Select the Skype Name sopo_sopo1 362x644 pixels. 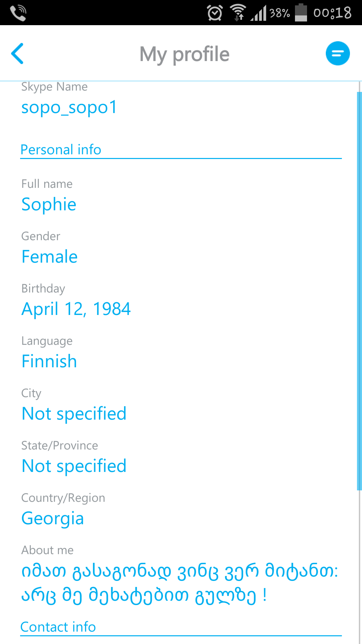69,107
